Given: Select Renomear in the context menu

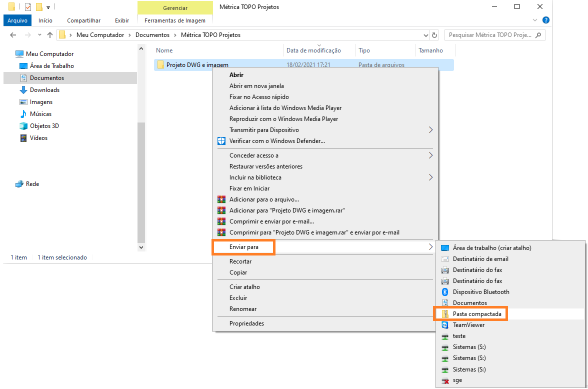Looking at the screenshot, I should 243,309.
